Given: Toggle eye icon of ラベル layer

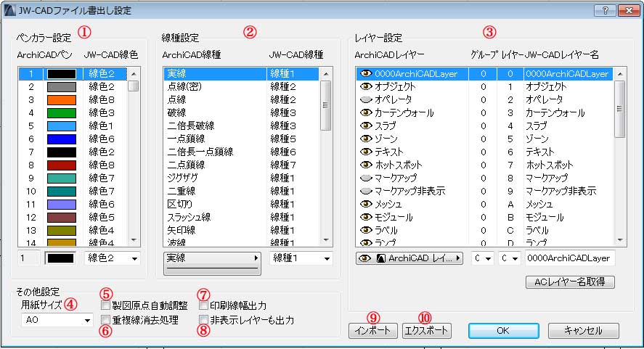Looking at the screenshot, I should point(365,230).
